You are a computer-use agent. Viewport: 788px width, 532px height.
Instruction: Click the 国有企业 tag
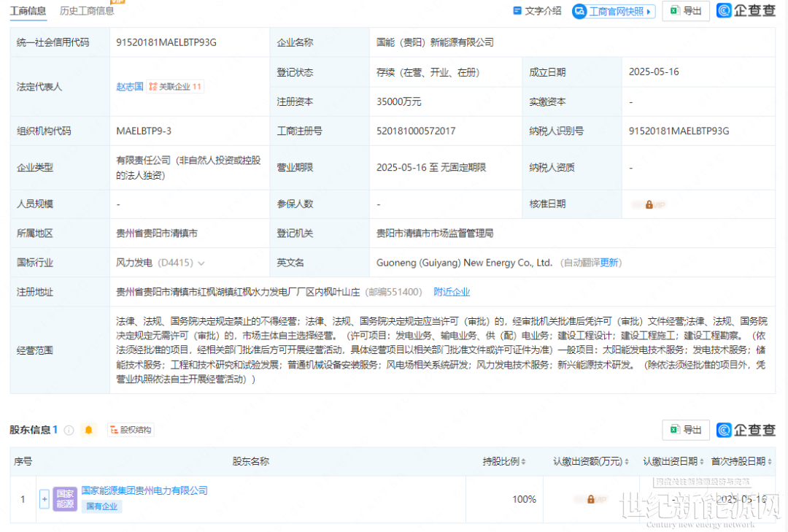101,506
